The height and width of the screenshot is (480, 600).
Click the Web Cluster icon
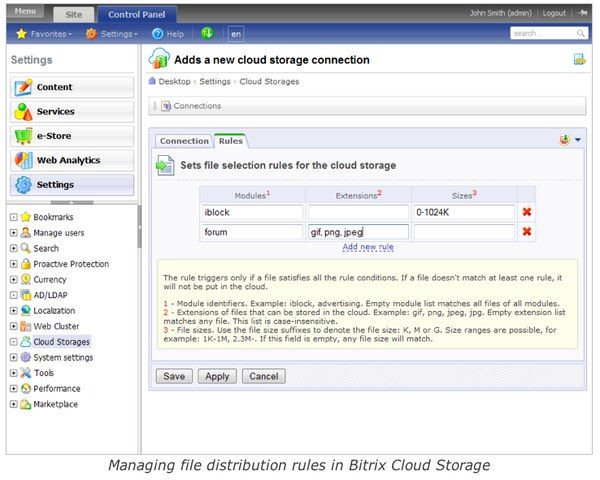(26, 326)
